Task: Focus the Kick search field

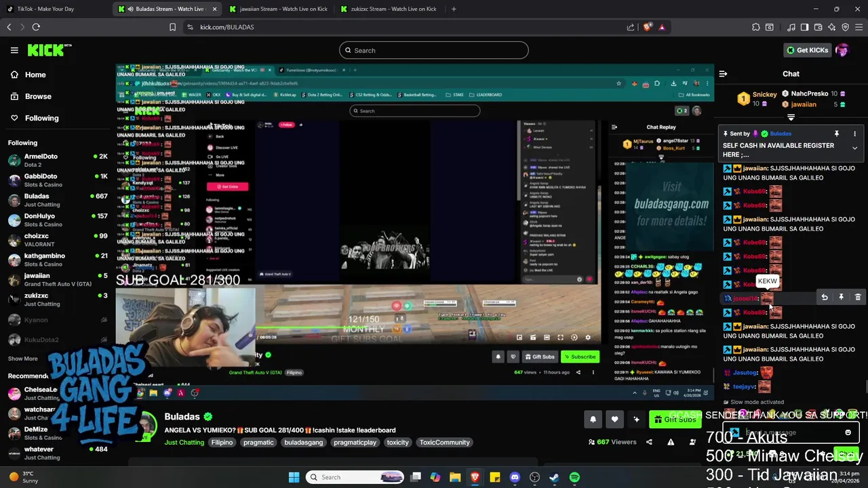Action: click(434, 50)
